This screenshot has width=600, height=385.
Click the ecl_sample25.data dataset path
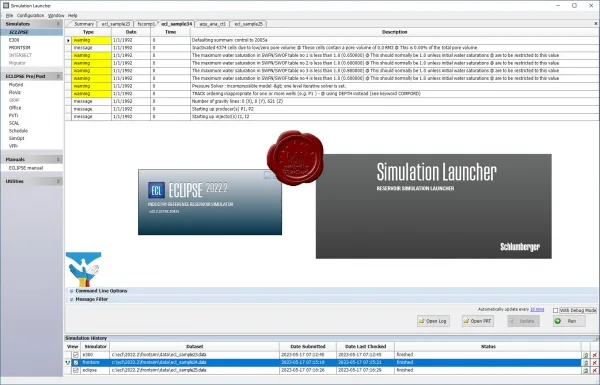tap(159, 370)
